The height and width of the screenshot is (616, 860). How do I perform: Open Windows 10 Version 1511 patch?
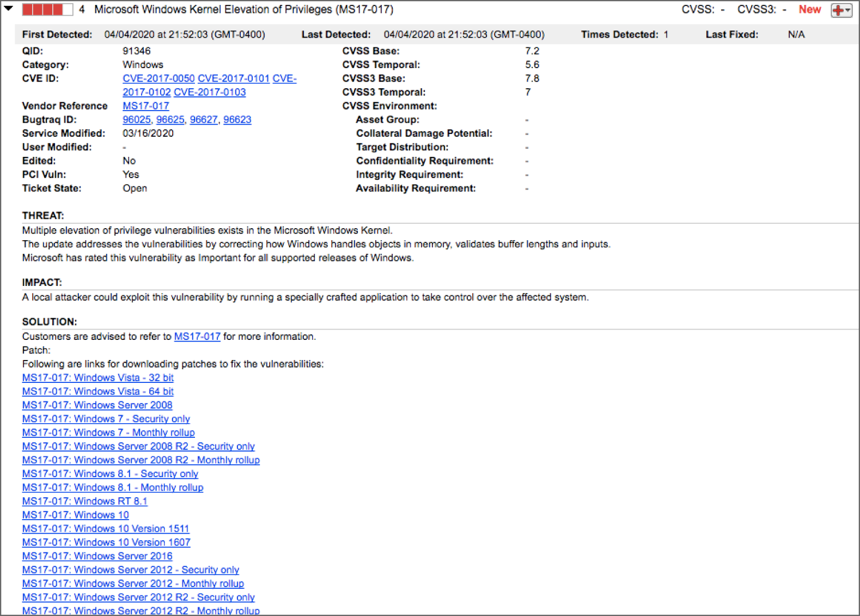point(106,528)
